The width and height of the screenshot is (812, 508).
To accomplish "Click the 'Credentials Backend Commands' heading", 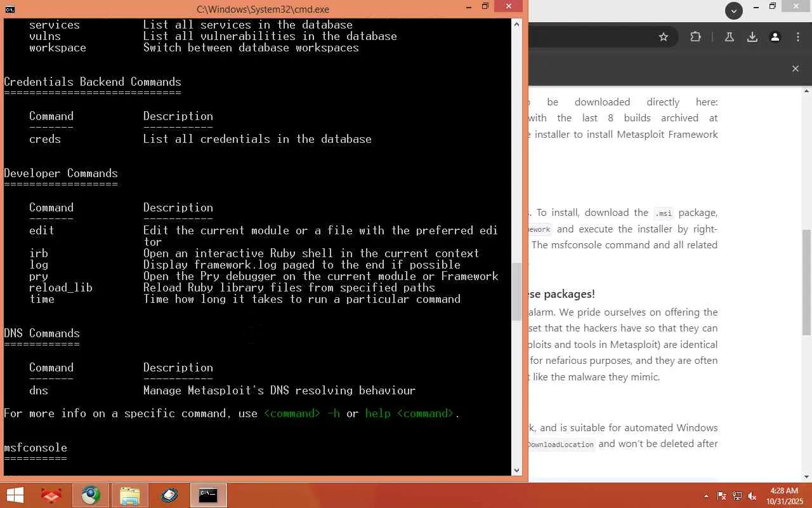I will [x=93, y=82].
